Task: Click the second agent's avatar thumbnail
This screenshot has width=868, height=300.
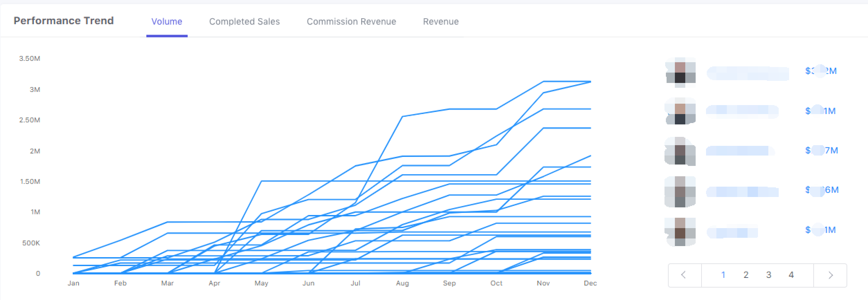Action: (x=680, y=112)
